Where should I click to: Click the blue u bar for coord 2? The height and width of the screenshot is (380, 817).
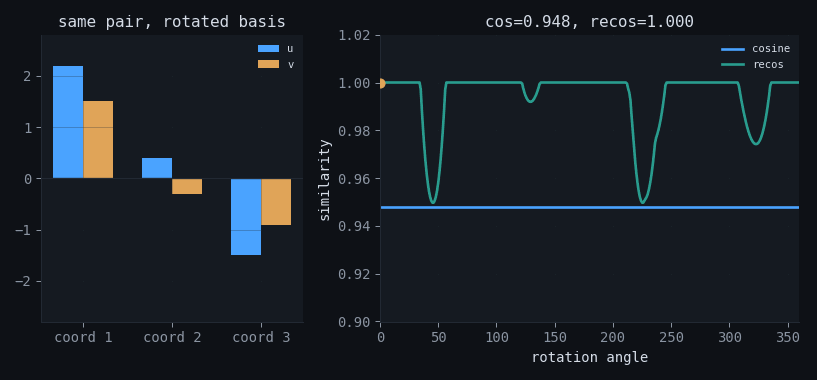[157, 168]
